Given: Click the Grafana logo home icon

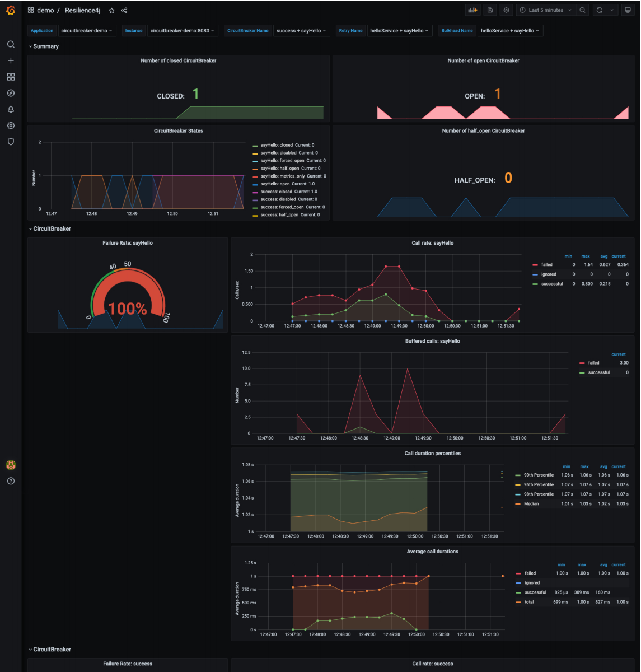Looking at the screenshot, I should tap(11, 10).
